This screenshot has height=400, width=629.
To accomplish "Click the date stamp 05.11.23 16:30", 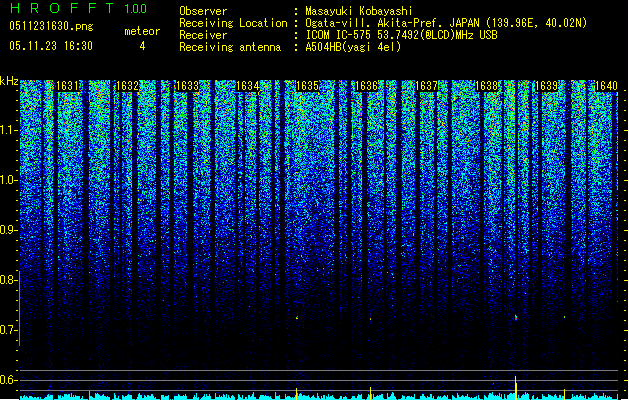I will coord(51,46).
